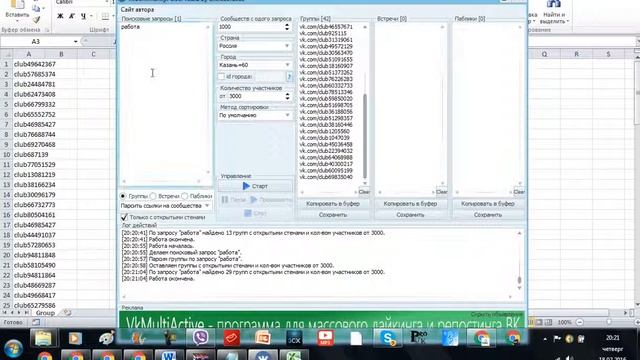Click the 'Сайт автора' menu item
The height and width of the screenshot is (360, 640).
(137, 9)
